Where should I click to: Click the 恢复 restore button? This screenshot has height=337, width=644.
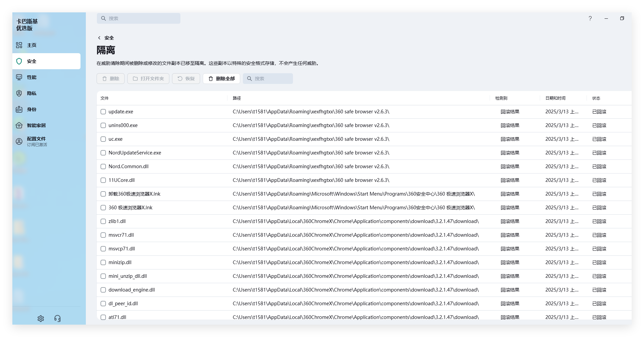point(186,79)
